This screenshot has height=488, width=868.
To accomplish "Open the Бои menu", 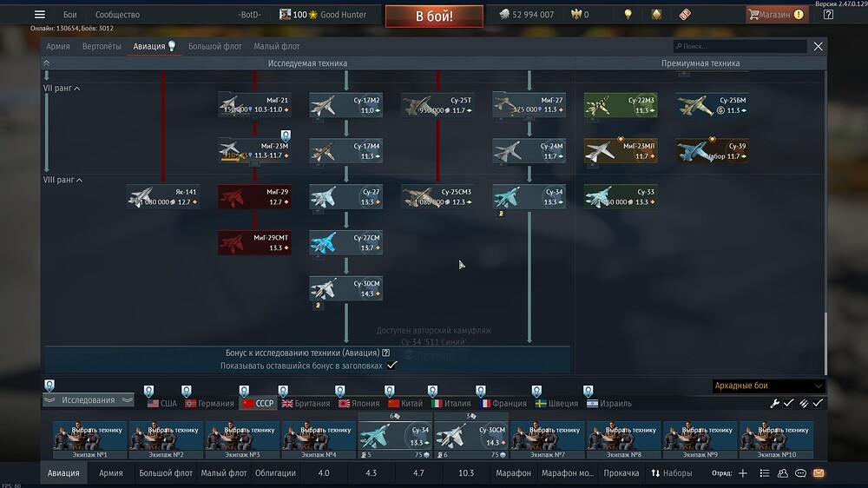I will [69, 15].
